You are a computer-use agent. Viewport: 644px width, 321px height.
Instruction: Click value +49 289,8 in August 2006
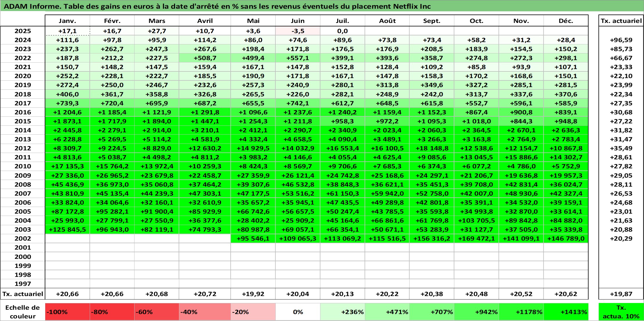(x=387, y=203)
